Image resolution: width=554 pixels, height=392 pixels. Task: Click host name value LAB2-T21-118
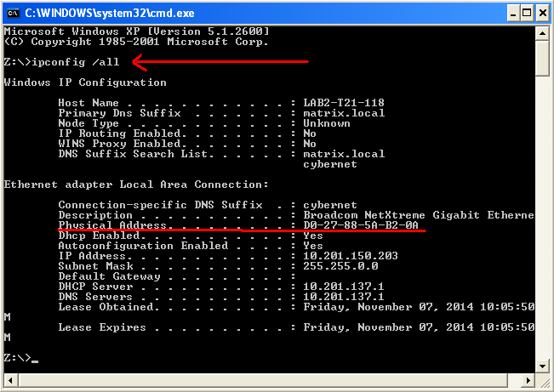pos(344,103)
